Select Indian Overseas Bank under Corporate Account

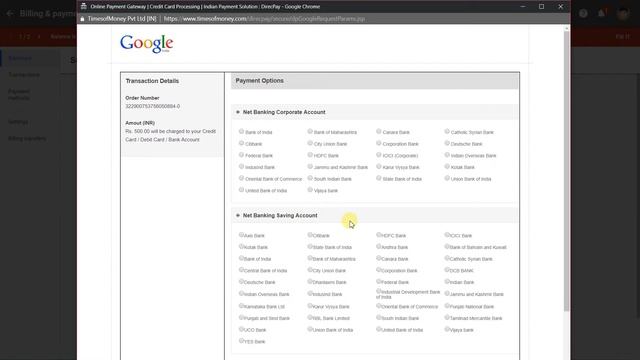pyautogui.click(x=447, y=155)
